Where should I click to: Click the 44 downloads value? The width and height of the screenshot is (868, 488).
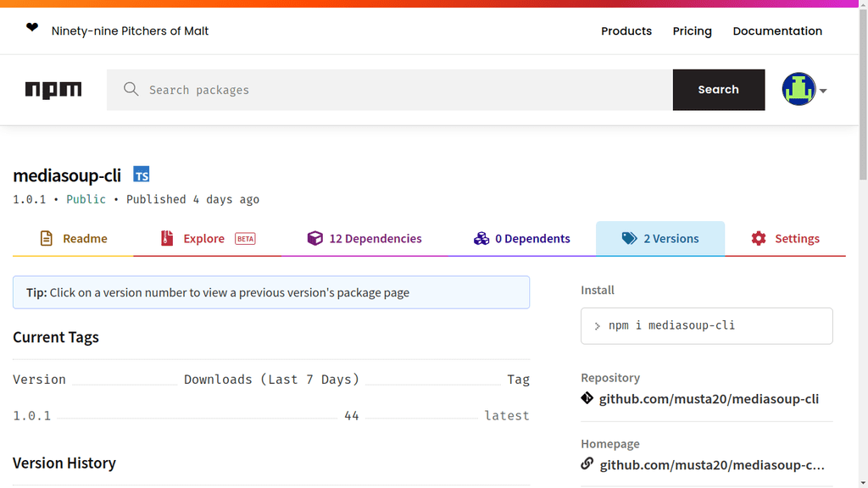(352, 415)
